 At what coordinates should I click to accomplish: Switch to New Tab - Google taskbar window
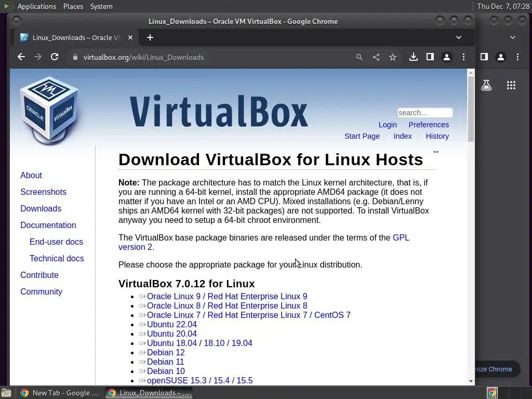pyautogui.click(x=59, y=393)
